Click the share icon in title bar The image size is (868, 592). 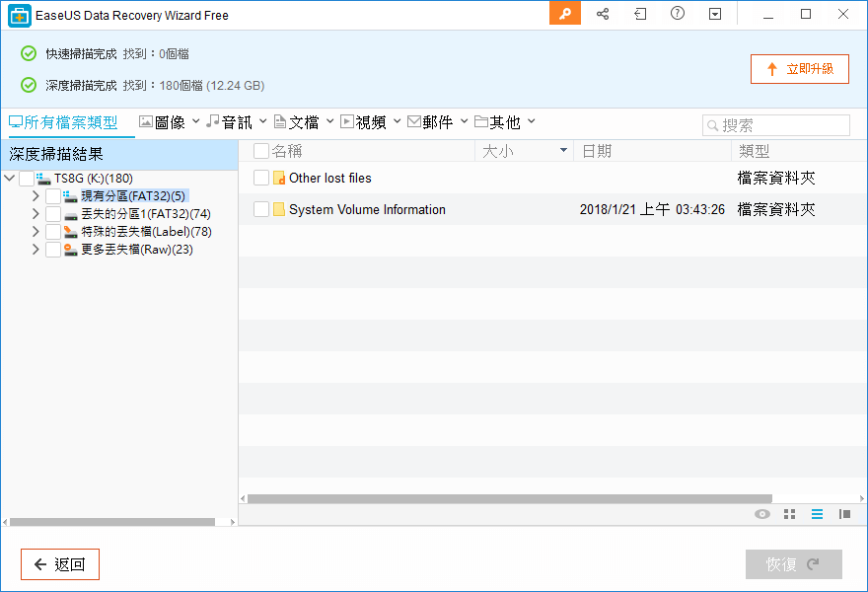603,14
